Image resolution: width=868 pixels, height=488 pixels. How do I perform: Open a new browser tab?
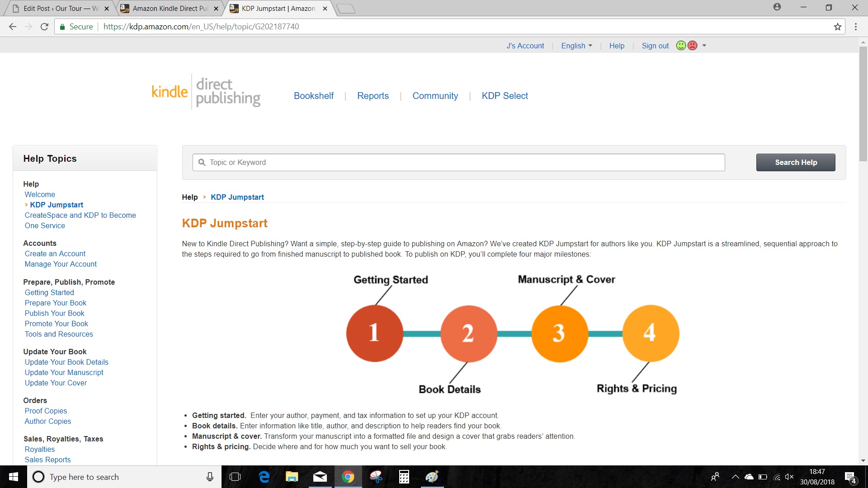click(346, 9)
